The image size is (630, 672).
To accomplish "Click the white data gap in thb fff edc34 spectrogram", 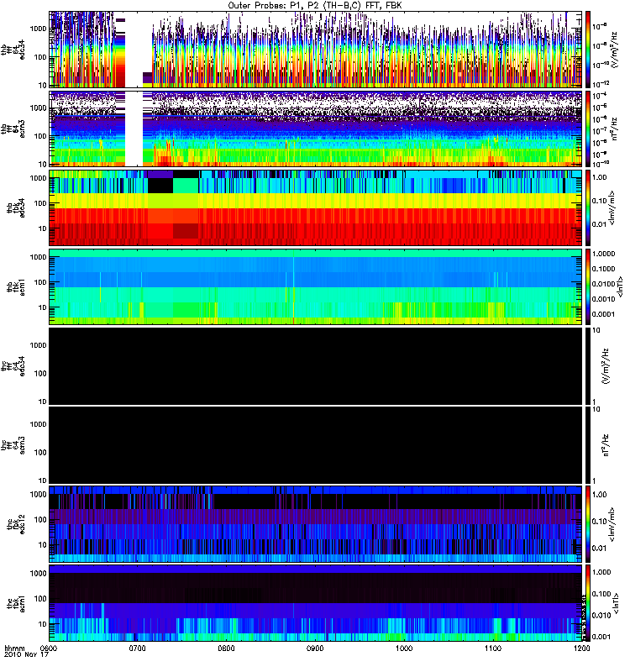I will (134, 50).
